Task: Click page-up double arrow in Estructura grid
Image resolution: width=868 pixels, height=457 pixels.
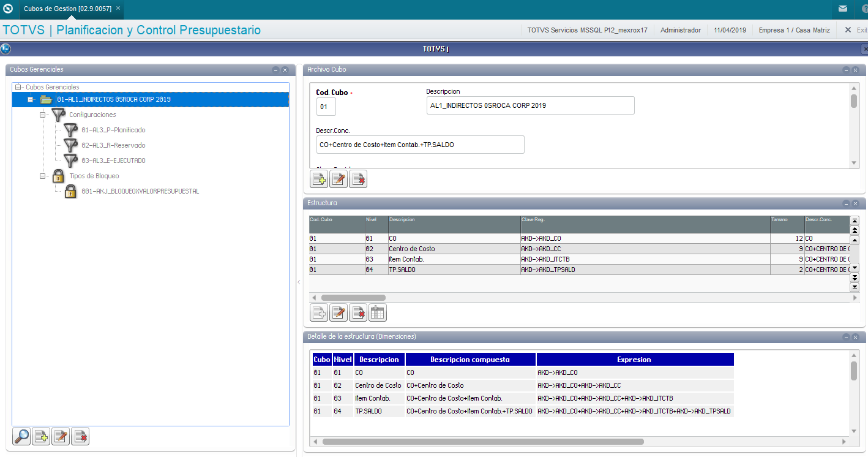Action: coord(855,230)
